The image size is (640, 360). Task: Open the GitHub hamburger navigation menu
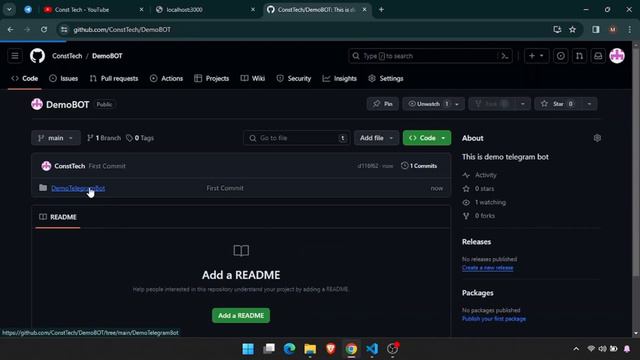15,56
